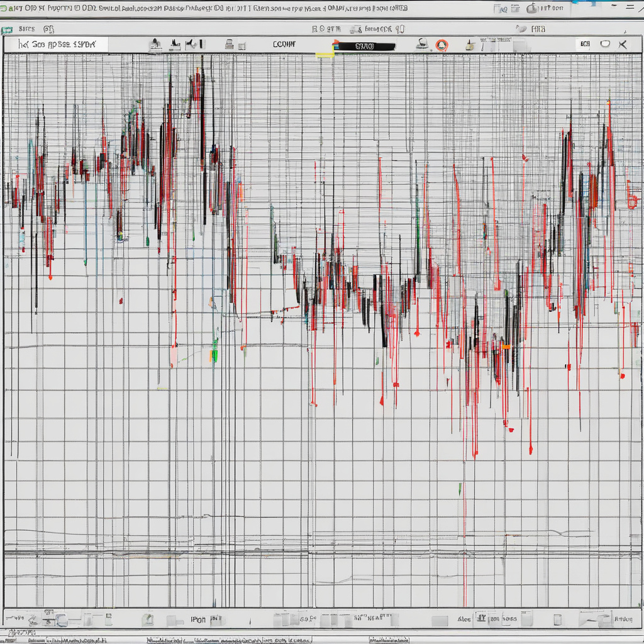644x644 pixels.
Task: Toggle the rounded rectangle button near toolbar right
Action: tap(605, 44)
